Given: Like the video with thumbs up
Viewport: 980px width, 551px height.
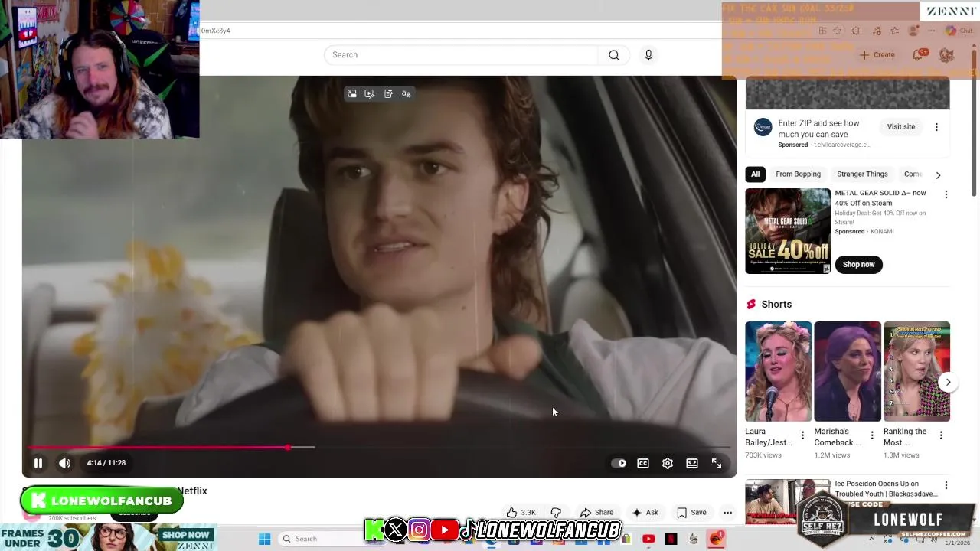Looking at the screenshot, I should pyautogui.click(x=521, y=513).
